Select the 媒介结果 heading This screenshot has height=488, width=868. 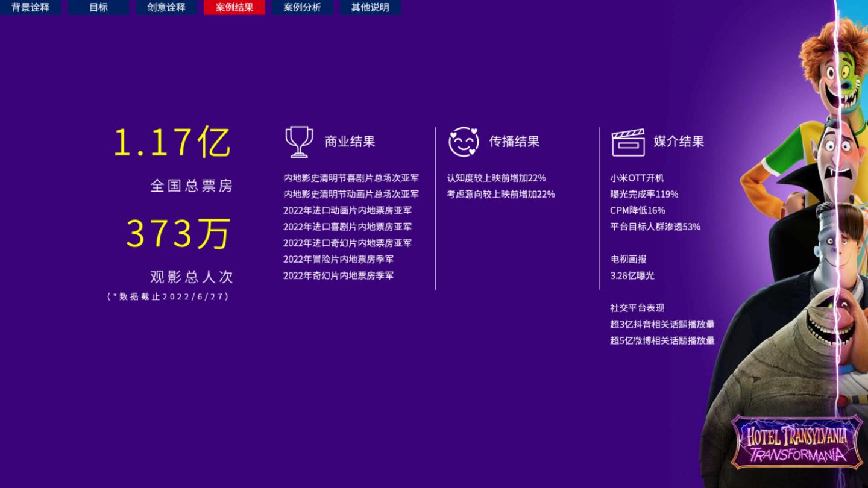(x=679, y=142)
